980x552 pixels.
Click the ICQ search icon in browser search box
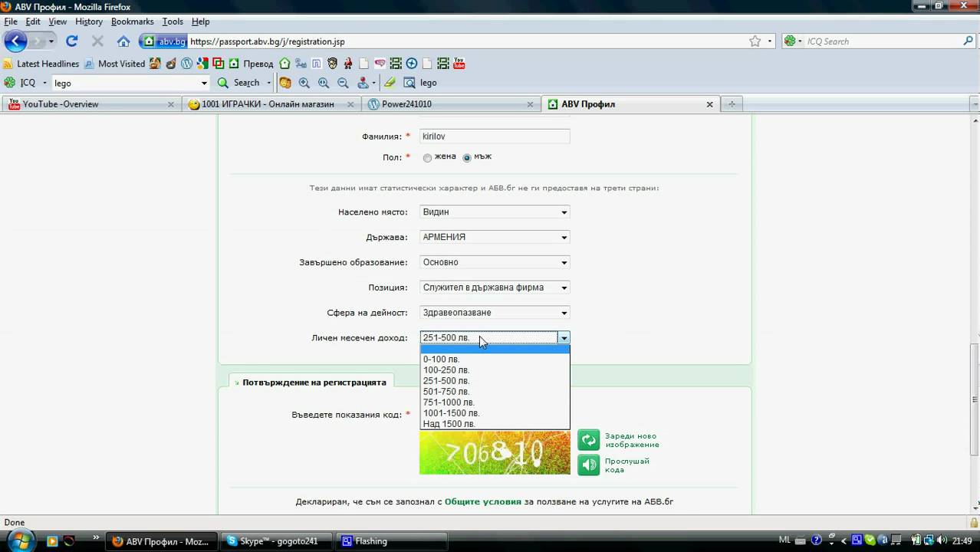(790, 41)
